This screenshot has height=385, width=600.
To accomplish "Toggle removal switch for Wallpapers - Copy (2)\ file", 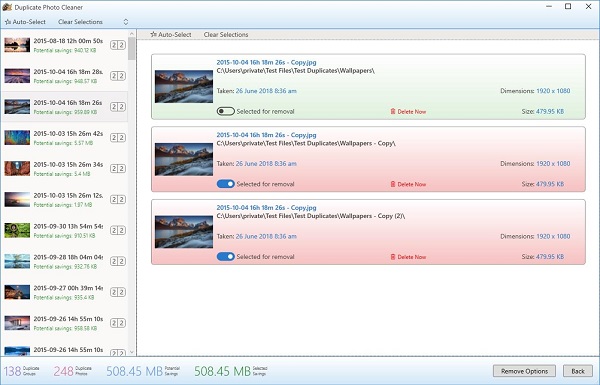I will (225, 257).
